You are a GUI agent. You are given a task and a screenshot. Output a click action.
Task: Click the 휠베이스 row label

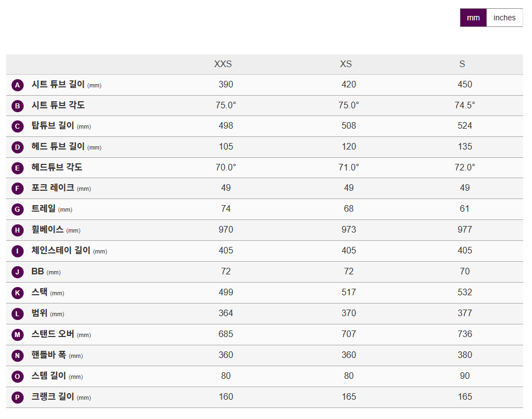(x=47, y=230)
